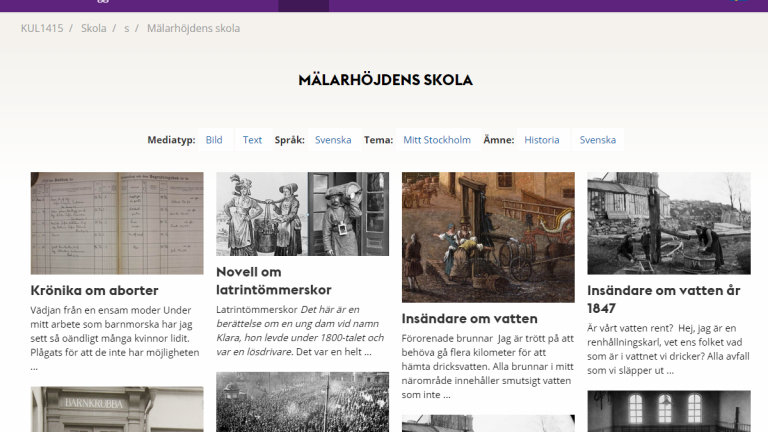Open the Krönika om aborter article title
The width and height of the screenshot is (768, 432).
tap(95, 290)
